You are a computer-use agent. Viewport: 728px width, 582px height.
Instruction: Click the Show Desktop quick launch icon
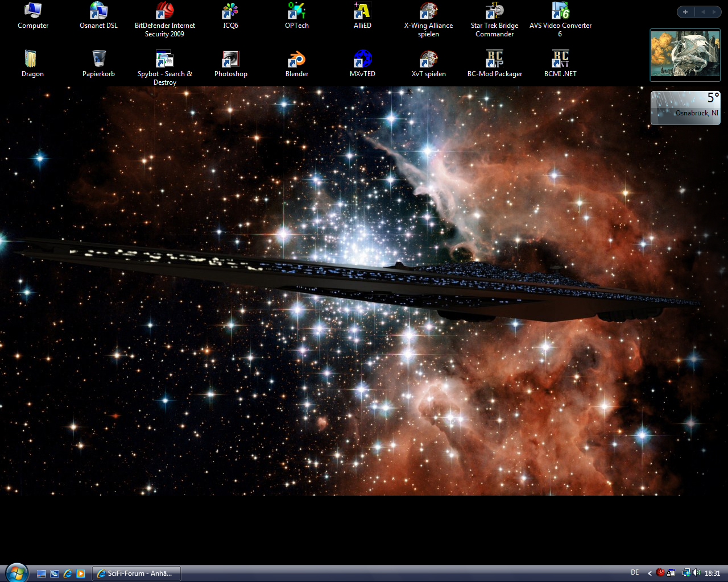click(42, 573)
